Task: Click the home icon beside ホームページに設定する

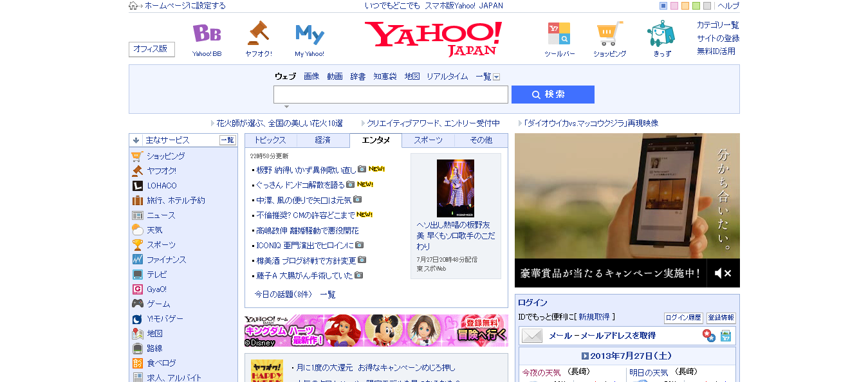Action: click(133, 6)
